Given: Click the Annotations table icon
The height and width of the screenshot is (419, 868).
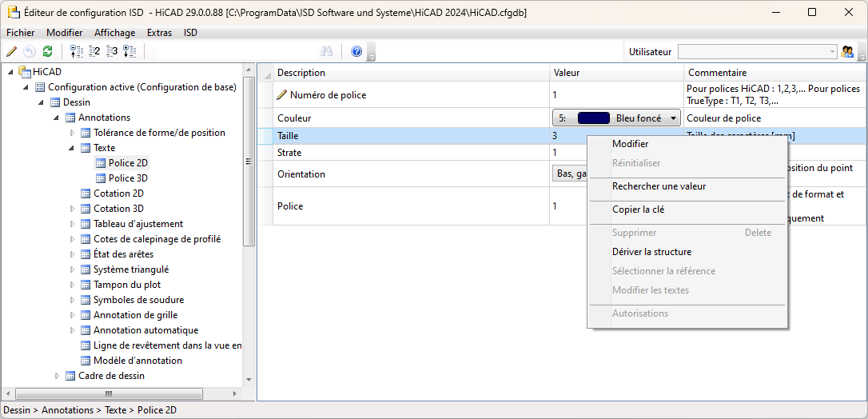Looking at the screenshot, I should pos(70,118).
